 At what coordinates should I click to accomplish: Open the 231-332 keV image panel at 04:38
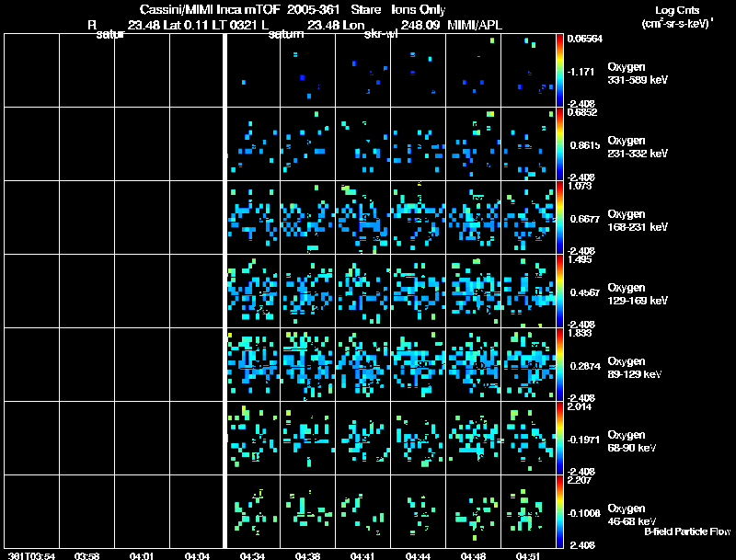click(x=308, y=144)
